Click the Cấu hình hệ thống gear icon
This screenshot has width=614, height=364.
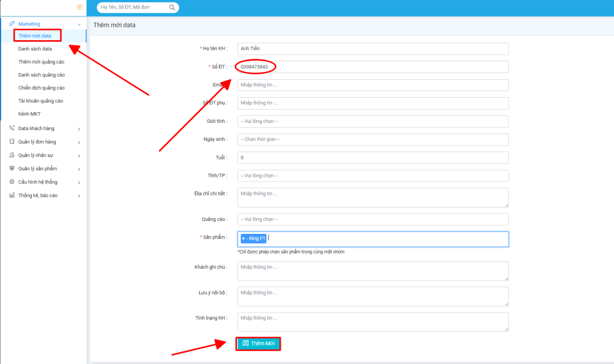(12, 182)
